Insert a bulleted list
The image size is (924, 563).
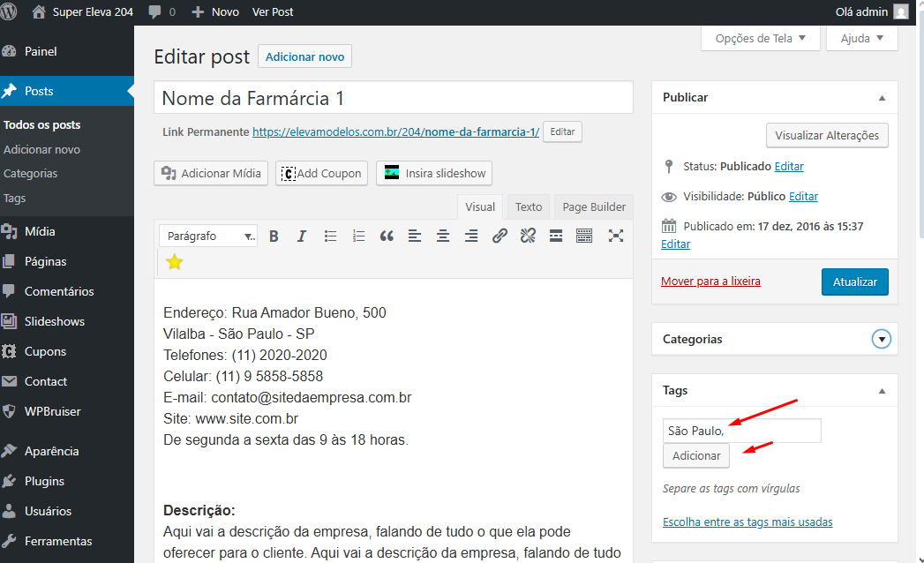(330, 236)
